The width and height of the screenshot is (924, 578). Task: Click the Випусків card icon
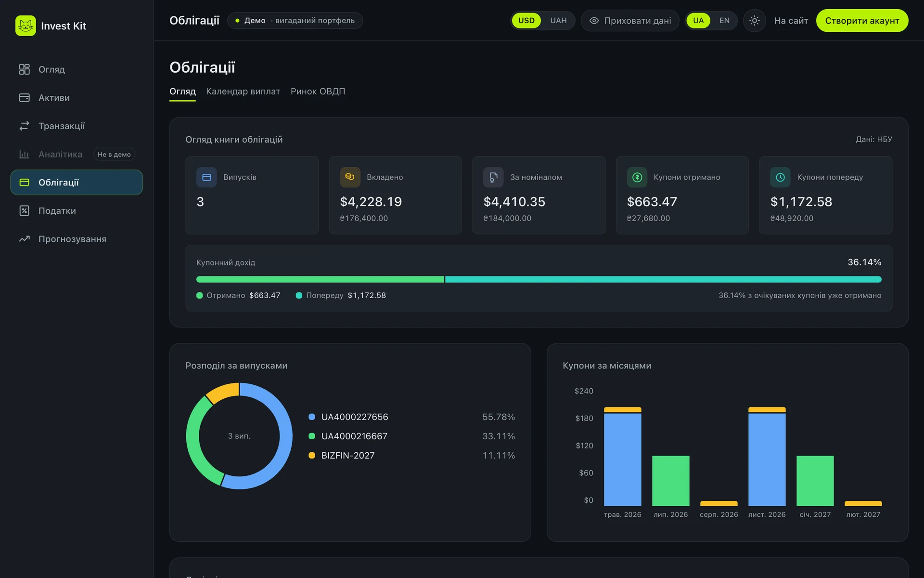206,177
